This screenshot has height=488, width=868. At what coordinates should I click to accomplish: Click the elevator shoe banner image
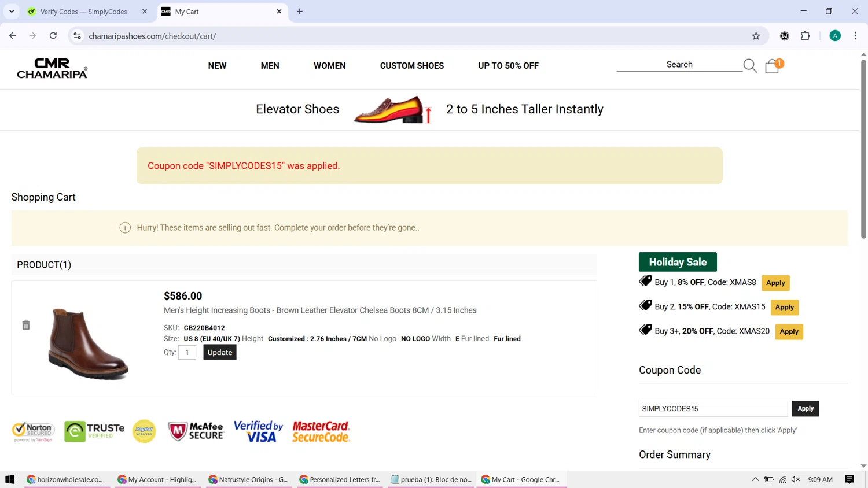pyautogui.click(x=393, y=109)
